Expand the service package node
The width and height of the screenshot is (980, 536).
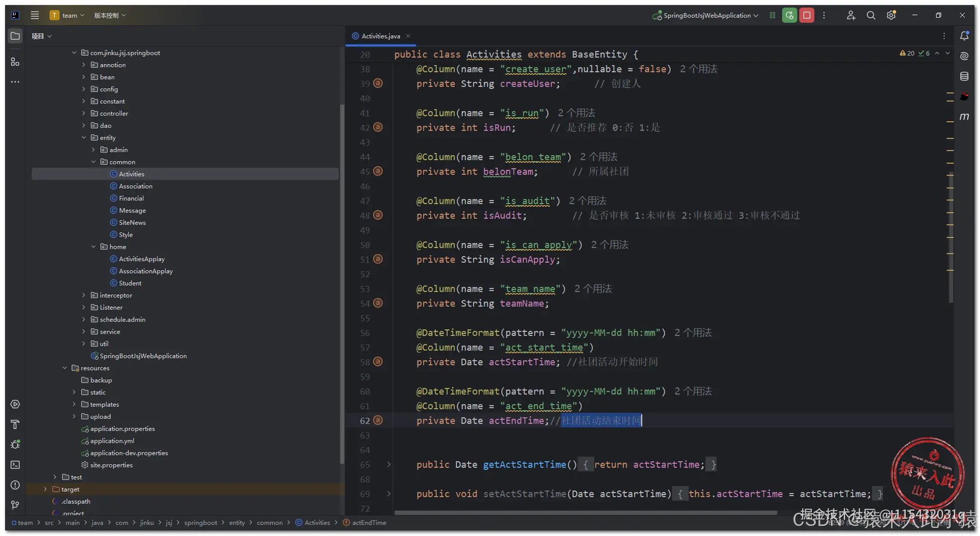[84, 331]
